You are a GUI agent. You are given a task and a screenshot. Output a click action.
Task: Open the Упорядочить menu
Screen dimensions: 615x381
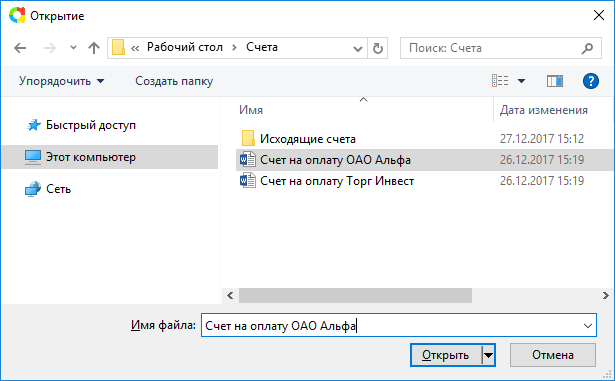(x=62, y=81)
